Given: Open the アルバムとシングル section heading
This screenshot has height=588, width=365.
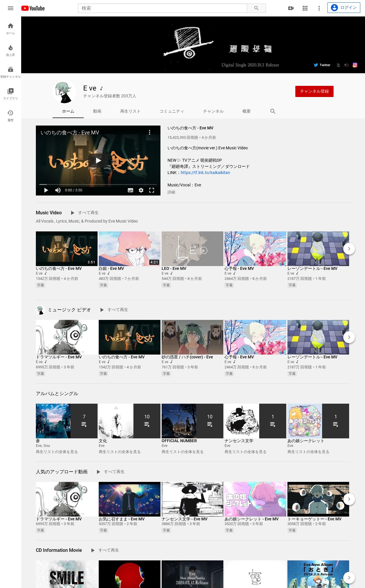Looking at the screenshot, I should (x=57, y=393).
